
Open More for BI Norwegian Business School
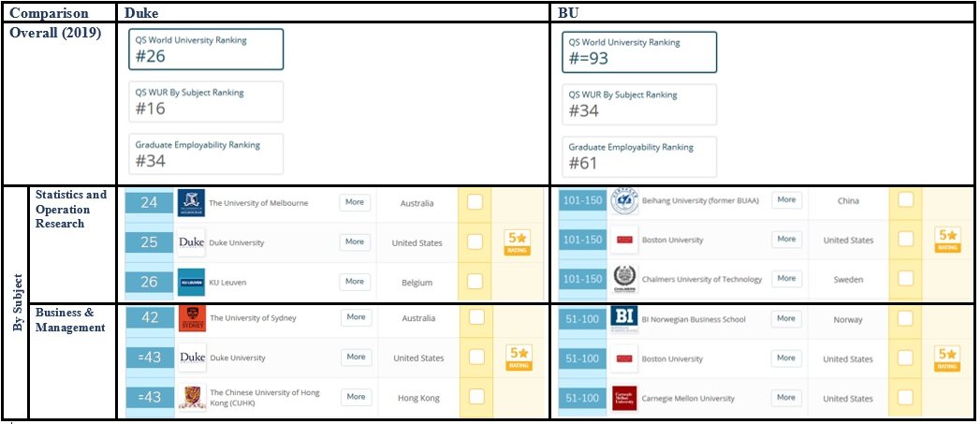pyautogui.click(x=786, y=318)
